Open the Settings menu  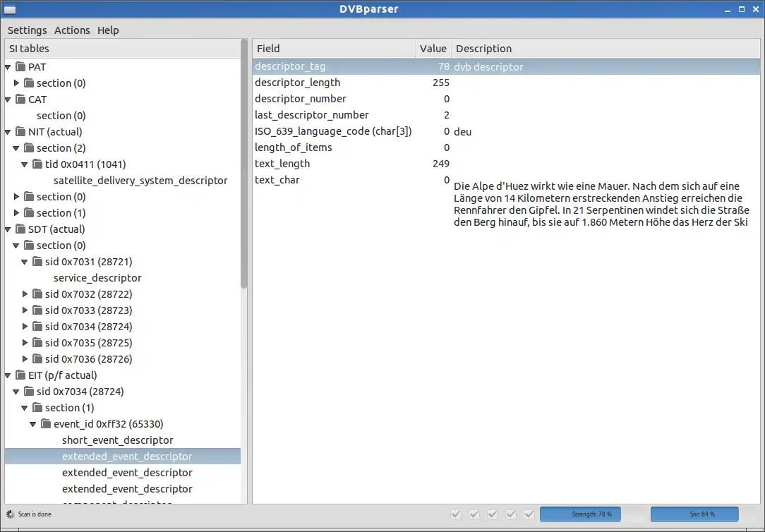click(x=28, y=30)
